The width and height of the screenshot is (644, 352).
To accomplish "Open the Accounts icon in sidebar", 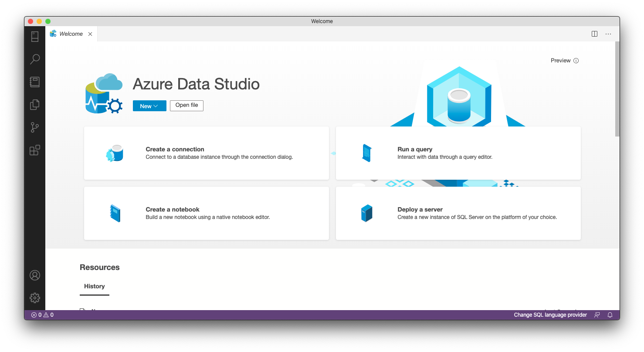I will point(35,275).
